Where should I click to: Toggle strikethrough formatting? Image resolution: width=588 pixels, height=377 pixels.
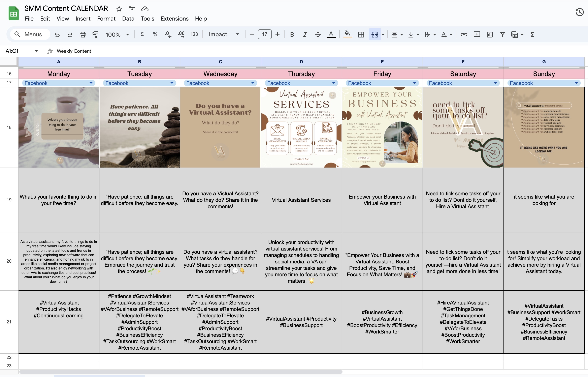318,34
